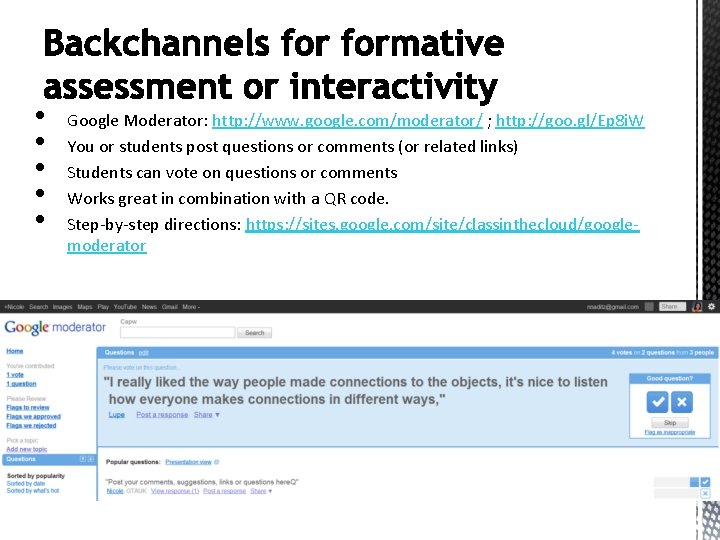
Task: Click help icon beside Presentation view
Action: (x=217, y=462)
